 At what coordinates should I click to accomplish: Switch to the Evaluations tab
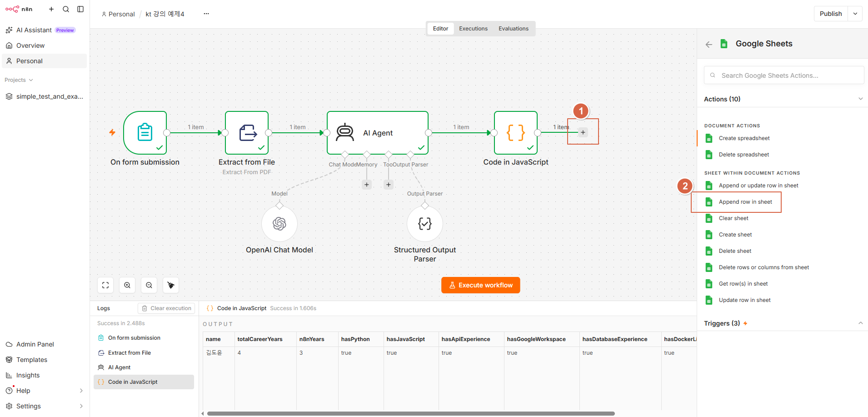(x=514, y=29)
